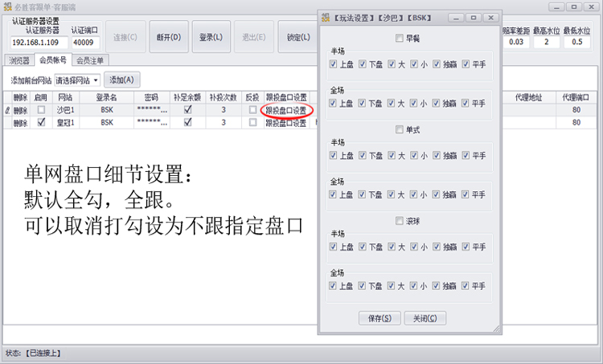Screen dimensions: 603x364
Task: Click the 补投次数 cell in the 沙巴1 row
Action: click(x=223, y=110)
